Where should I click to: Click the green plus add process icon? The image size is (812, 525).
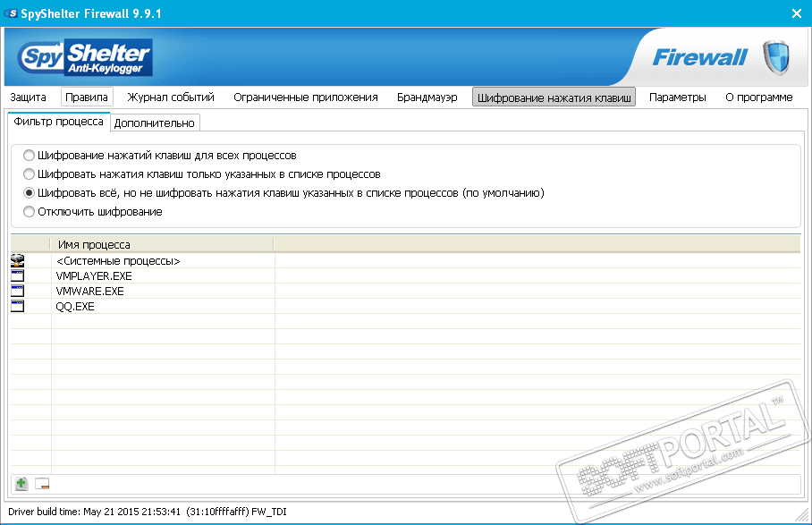coord(21,484)
